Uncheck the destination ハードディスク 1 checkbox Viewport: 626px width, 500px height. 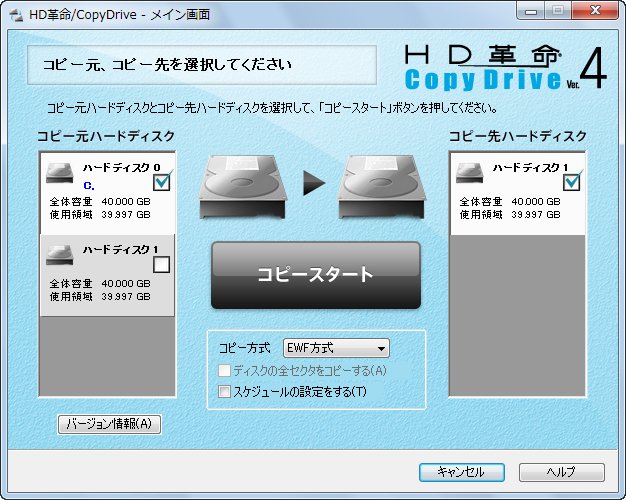click(x=572, y=183)
